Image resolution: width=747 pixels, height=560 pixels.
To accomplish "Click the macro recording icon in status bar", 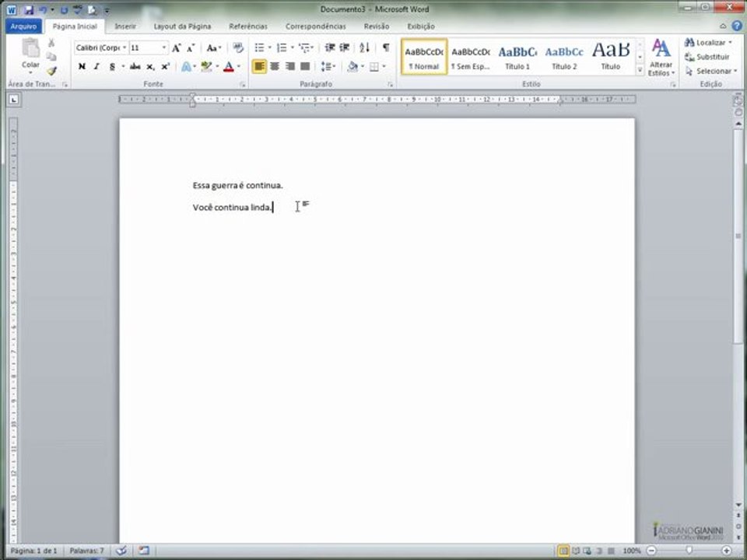I will pos(144,551).
